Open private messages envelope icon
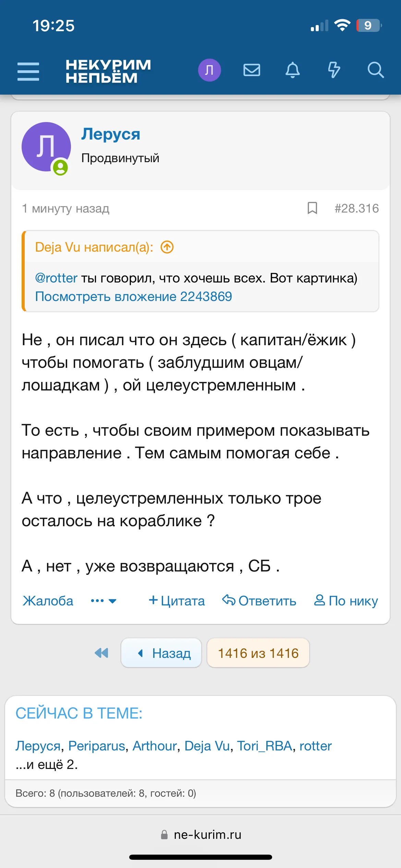 click(x=251, y=71)
